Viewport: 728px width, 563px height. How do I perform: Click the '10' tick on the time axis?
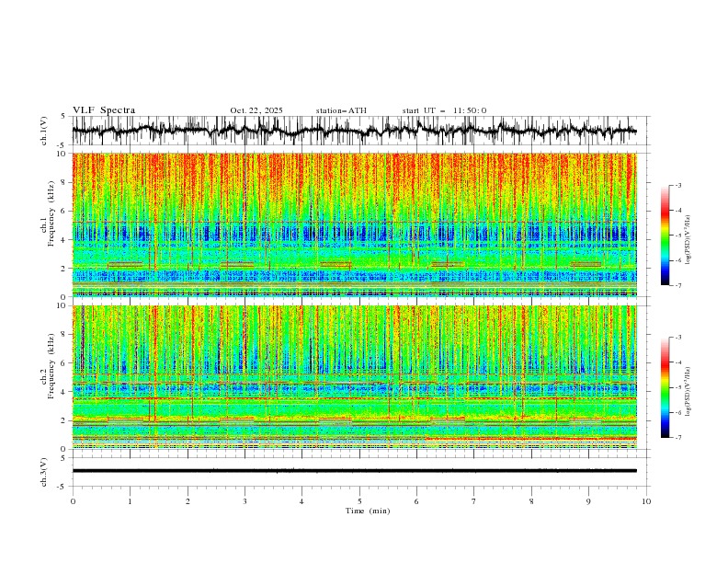(646, 501)
